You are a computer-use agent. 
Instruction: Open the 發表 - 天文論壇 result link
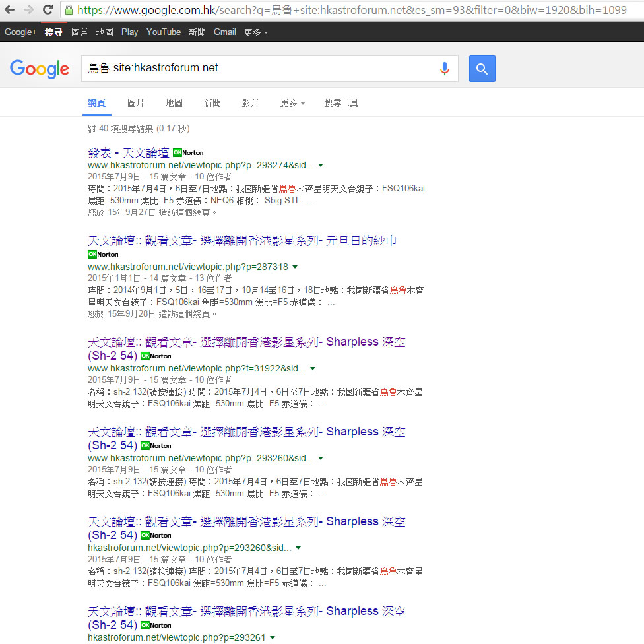[128, 152]
